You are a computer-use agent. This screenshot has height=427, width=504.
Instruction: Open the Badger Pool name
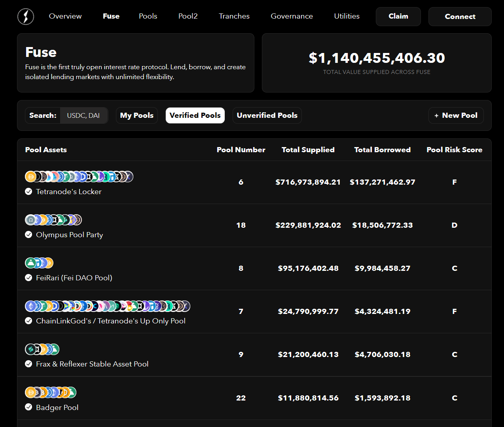57,407
